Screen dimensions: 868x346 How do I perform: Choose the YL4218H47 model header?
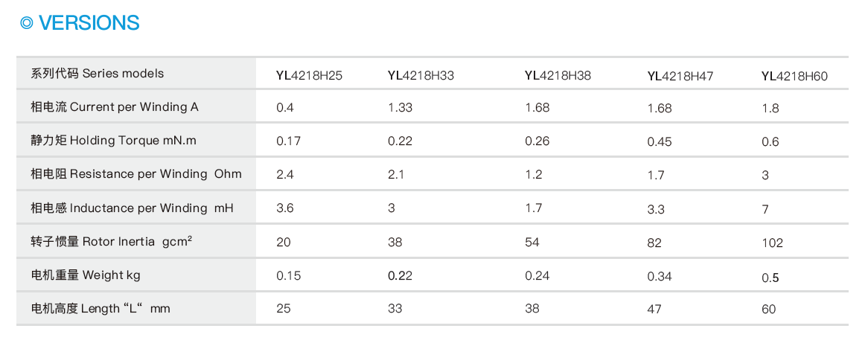tap(680, 76)
